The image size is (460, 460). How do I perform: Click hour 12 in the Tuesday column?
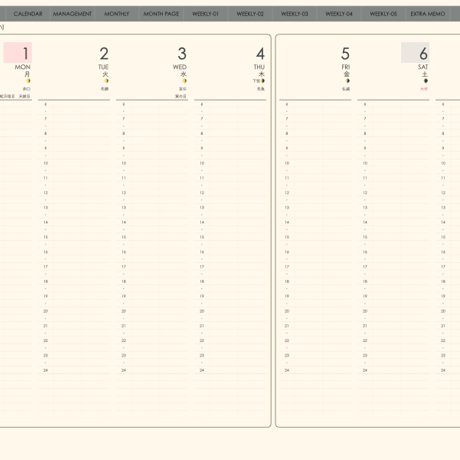46,193
